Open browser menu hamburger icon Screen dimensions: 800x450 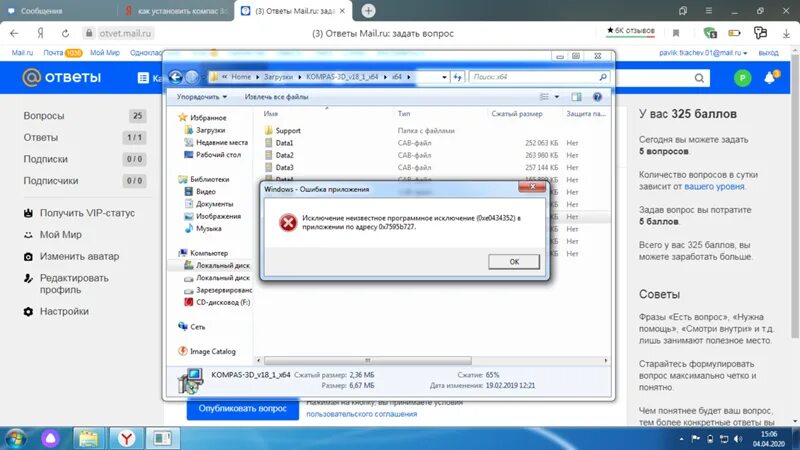point(709,11)
